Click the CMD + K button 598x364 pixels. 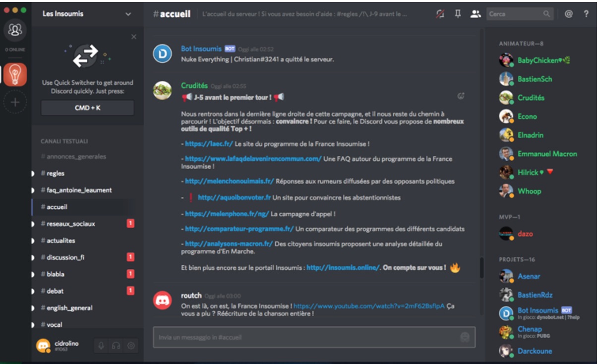click(x=87, y=108)
